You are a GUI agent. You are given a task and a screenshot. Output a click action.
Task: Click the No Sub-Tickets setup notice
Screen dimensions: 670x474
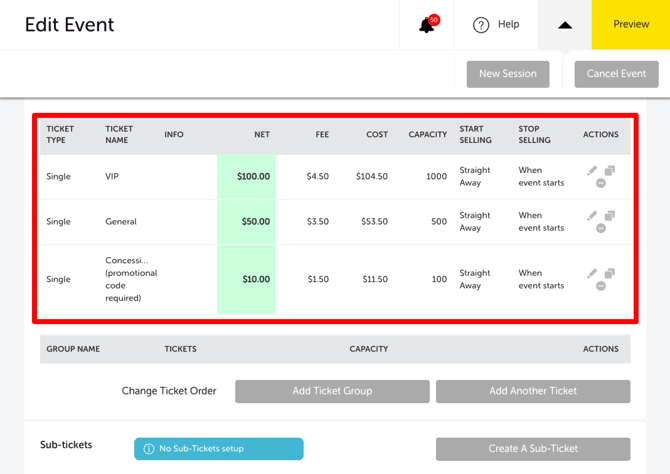pos(219,449)
